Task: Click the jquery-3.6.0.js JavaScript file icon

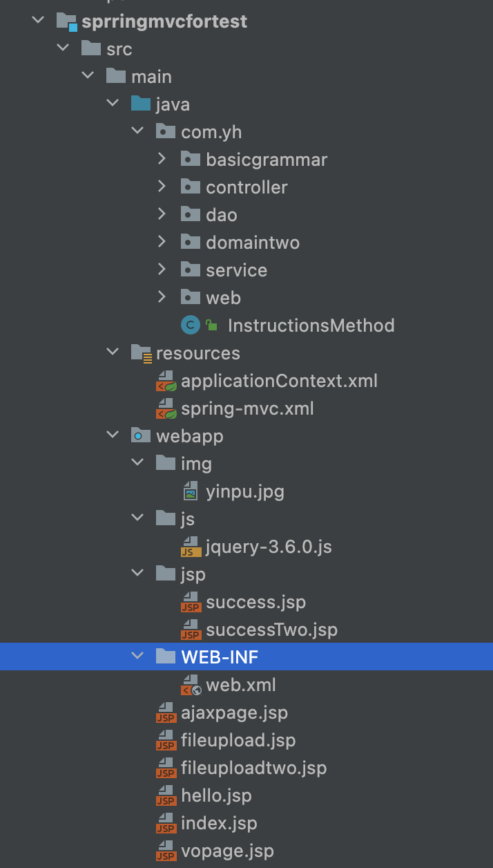Action: point(191,547)
